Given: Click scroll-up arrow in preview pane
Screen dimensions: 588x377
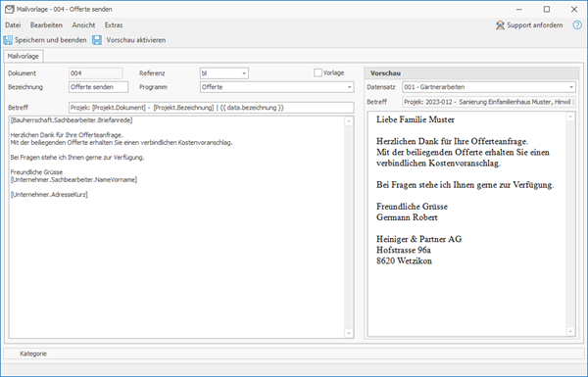Looking at the screenshot, I should click(x=570, y=117).
